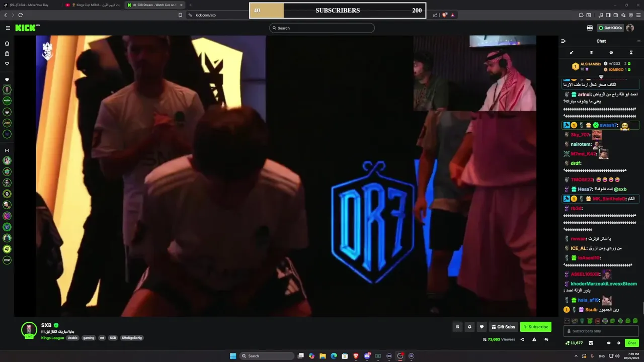Click the Subscribers only chat input
644x362 pixels.
[x=601, y=331]
